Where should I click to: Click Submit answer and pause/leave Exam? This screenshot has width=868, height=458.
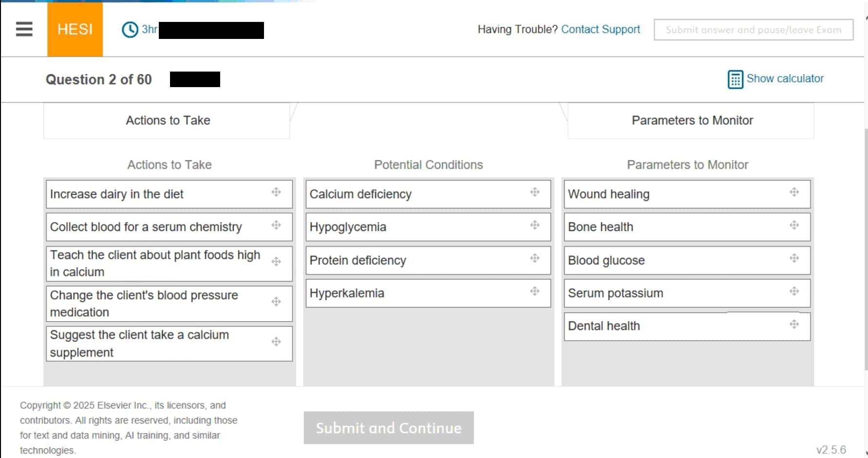(x=753, y=30)
